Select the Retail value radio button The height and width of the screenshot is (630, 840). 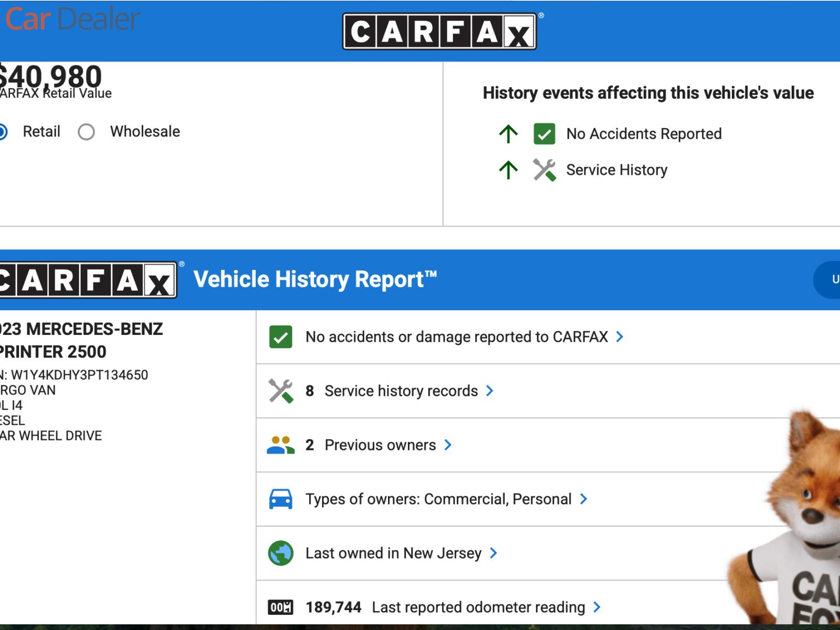point(2,132)
